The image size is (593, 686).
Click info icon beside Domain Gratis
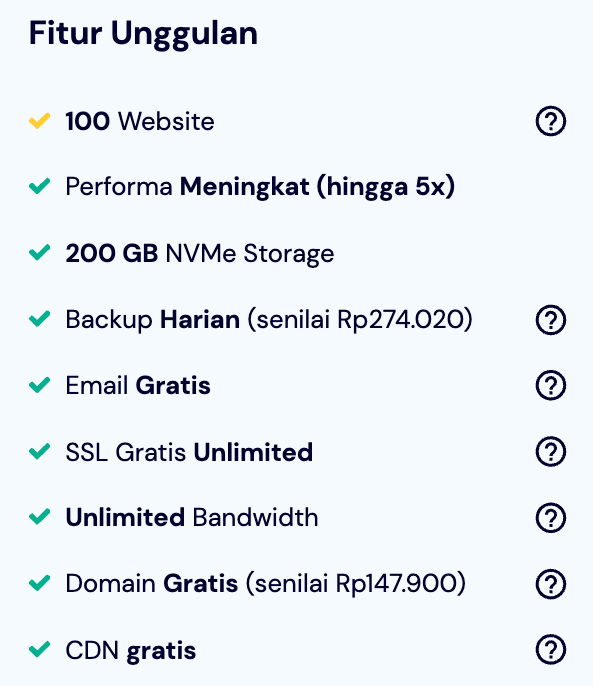pyautogui.click(x=551, y=584)
